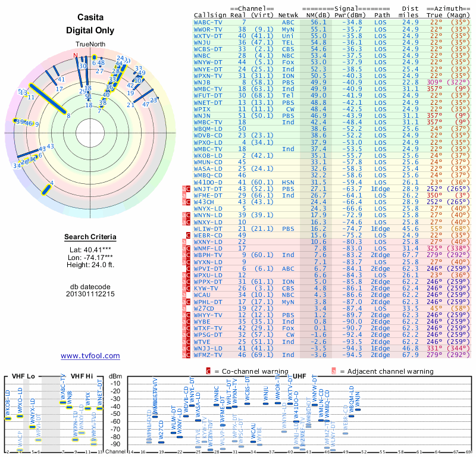Click the Search Criteria heading
Viewport: 476px width, 457px height.
pyautogui.click(x=90, y=237)
